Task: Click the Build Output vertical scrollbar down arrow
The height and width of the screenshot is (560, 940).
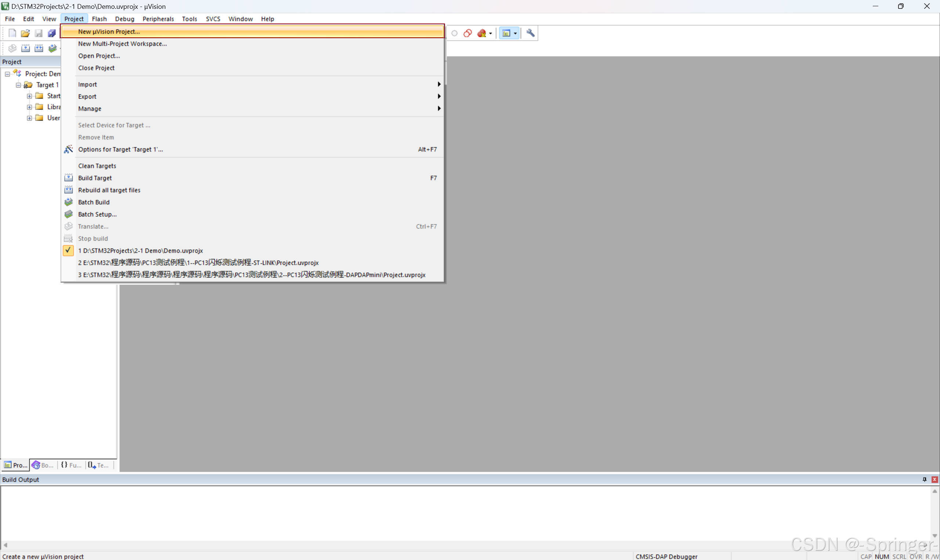Action: coord(934,535)
